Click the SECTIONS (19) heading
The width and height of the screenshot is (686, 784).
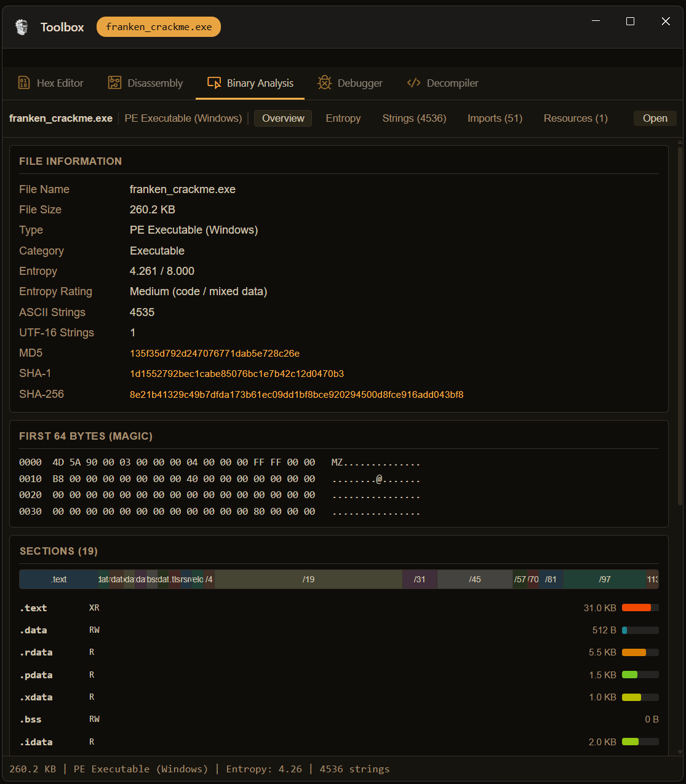pos(58,551)
